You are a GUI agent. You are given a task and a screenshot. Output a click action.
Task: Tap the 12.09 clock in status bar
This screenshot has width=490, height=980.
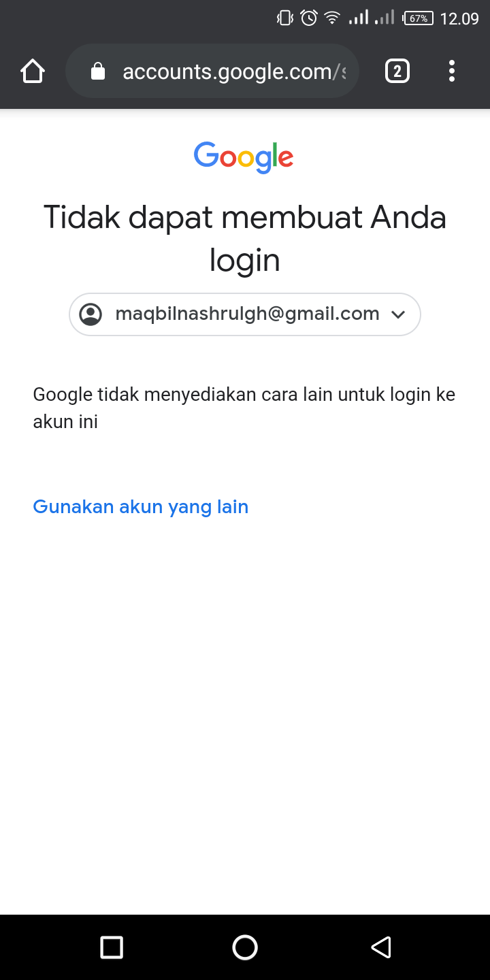pos(459,18)
